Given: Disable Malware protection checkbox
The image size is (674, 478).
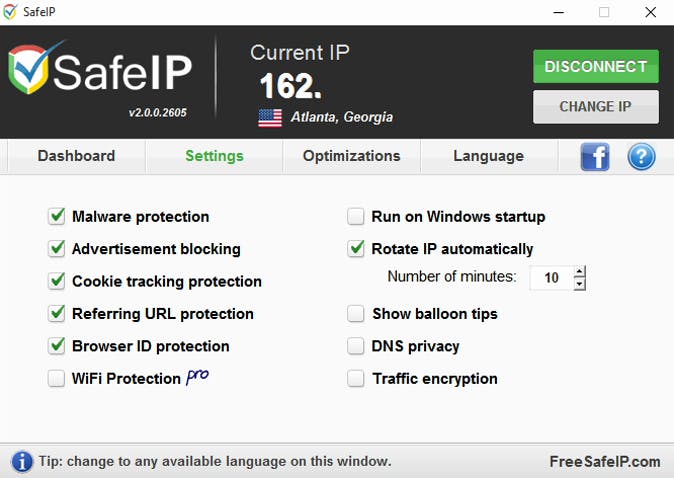Looking at the screenshot, I should click(x=56, y=216).
